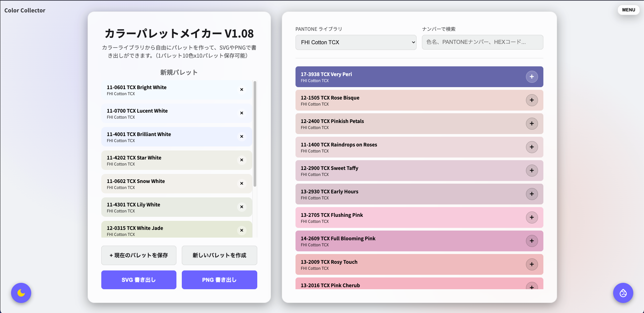The width and height of the screenshot is (644, 313).
Task: Remove 11-0700 TCX Lucent White from palette
Action: click(241, 113)
